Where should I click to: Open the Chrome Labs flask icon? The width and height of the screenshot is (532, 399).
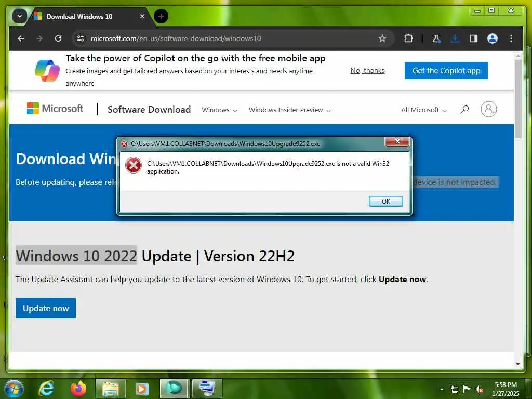pyautogui.click(x=436, y=38)
